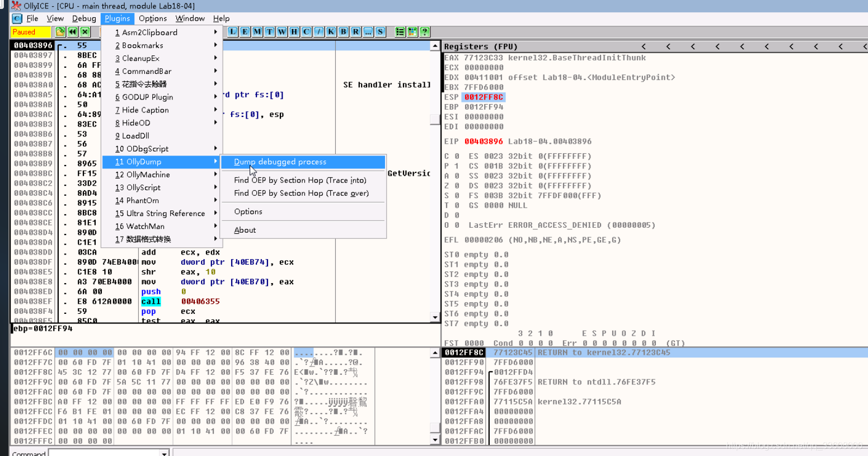Open Windows list with W button

point(282,31)
